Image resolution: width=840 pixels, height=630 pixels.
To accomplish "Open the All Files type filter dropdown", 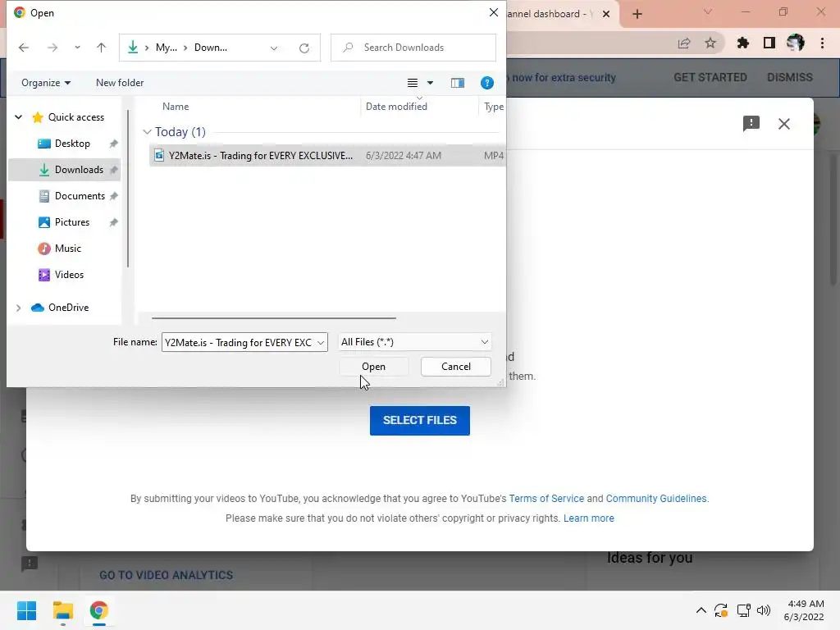I will (414, 342).
